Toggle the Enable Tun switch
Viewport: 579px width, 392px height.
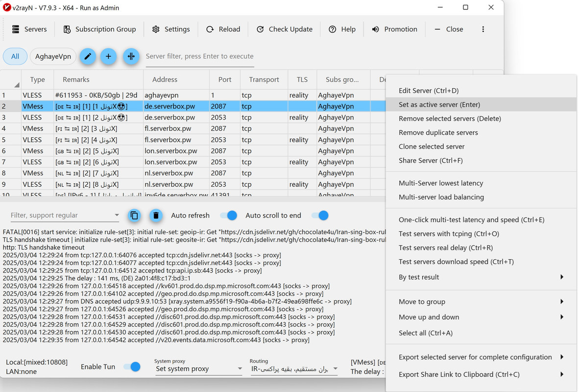point(132,367)
